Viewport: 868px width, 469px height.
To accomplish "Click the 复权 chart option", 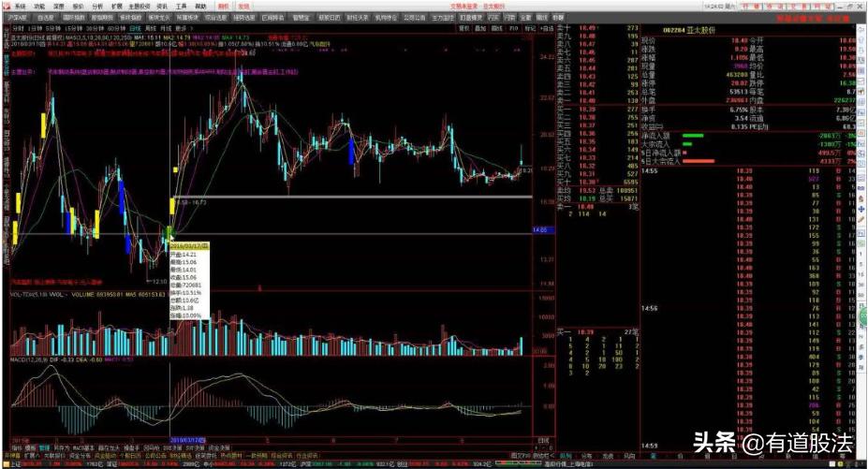I will pyautogui.click(x=463, y=28).
